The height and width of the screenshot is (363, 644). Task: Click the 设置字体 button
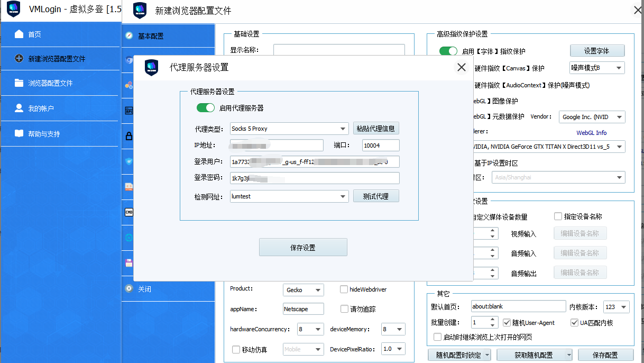[x=597, y=51]
